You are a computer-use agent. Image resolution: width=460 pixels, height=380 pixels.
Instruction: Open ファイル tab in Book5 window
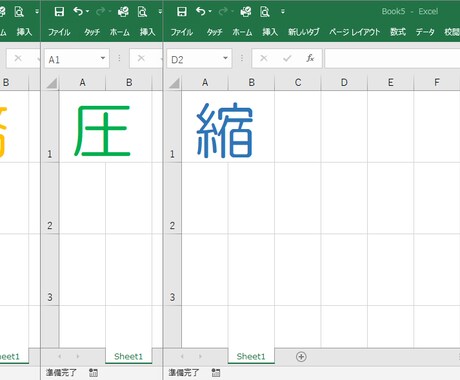click(x=182, y=32)
